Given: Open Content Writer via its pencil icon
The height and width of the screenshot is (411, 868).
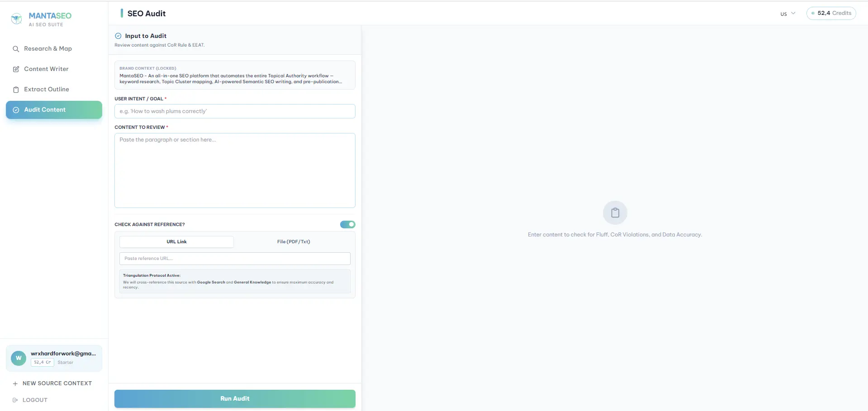Looking at the screenshot, I should point(16,69).
